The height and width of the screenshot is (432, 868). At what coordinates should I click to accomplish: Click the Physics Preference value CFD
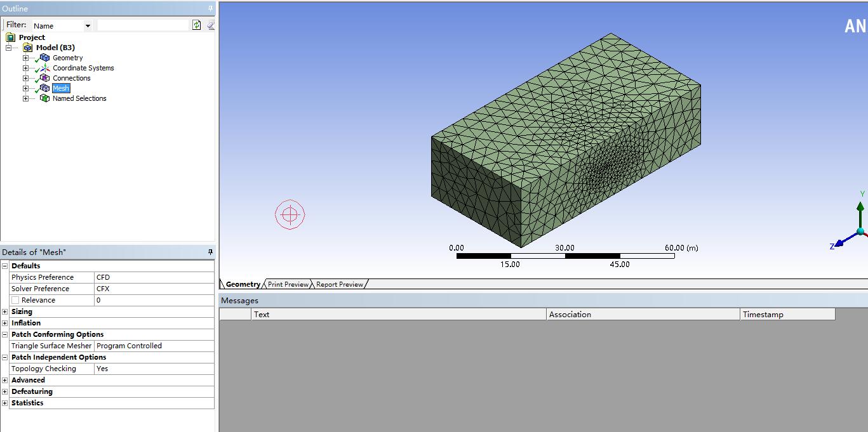pyautogui.click(x=154, y=277)
